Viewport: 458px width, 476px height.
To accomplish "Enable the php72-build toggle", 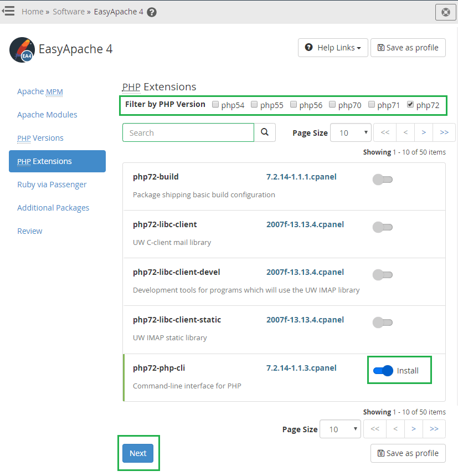I will pyautogui.click(x=383, y=180).
